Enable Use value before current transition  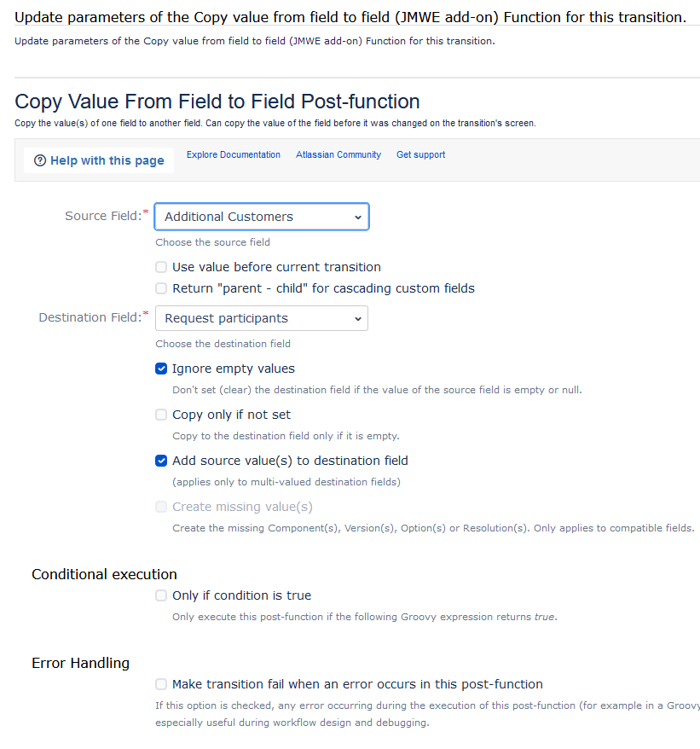161,267
